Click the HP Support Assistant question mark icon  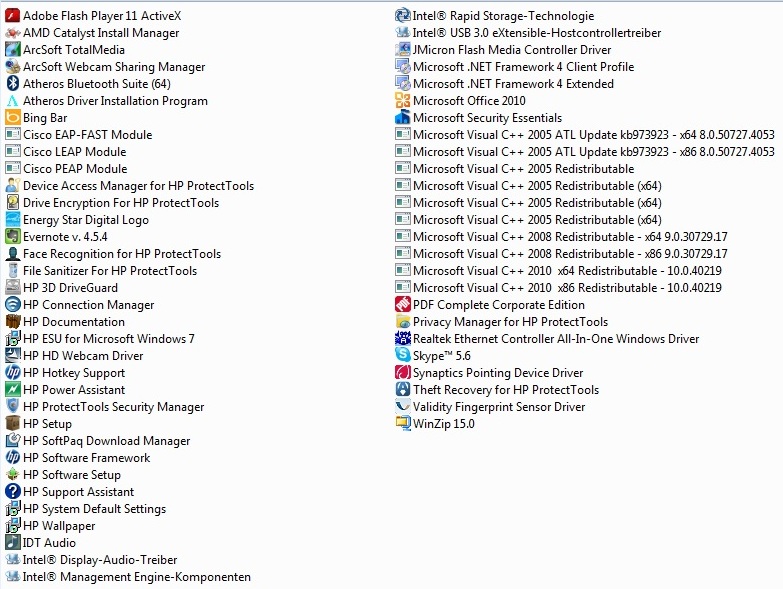[x=12, y=492]
